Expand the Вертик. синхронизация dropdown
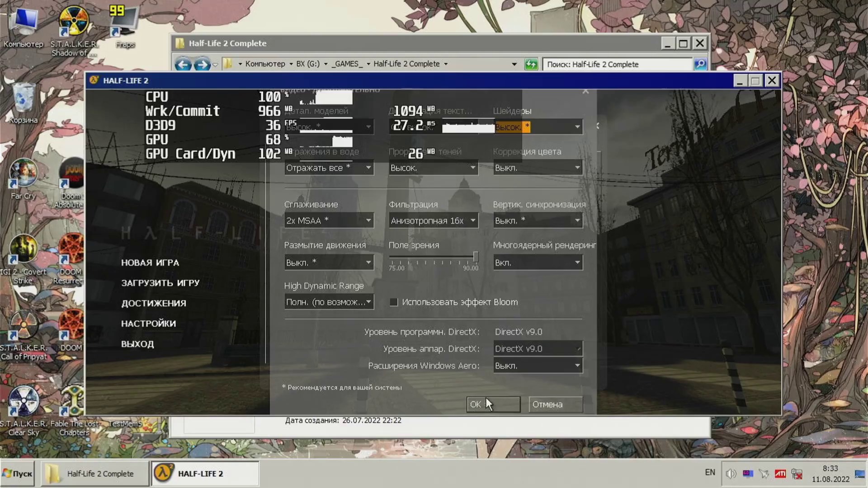This screenshot has height=488, width=868. pyautogui.click(x=537, y=221)
